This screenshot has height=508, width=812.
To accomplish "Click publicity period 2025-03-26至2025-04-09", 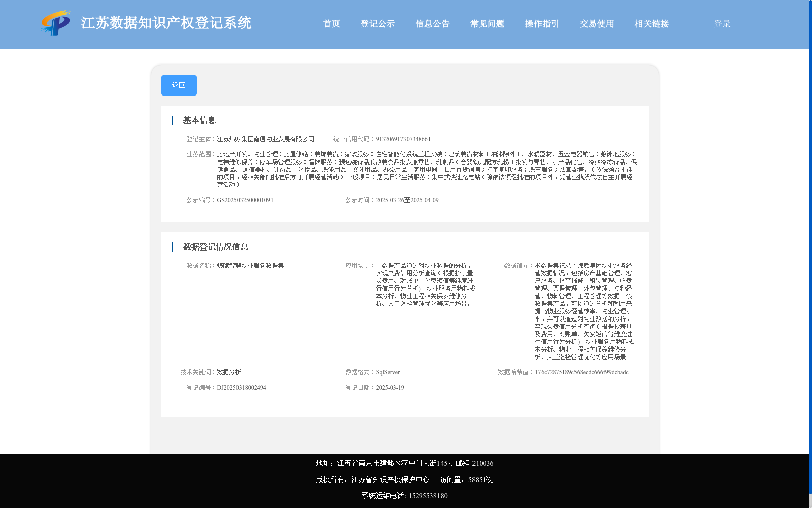I will (x=407, y=200).
